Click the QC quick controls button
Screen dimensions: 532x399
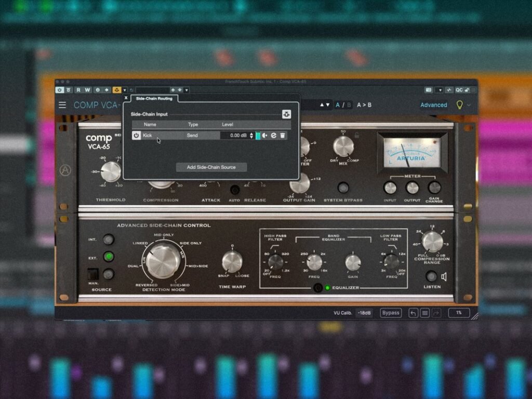(459, 90)
